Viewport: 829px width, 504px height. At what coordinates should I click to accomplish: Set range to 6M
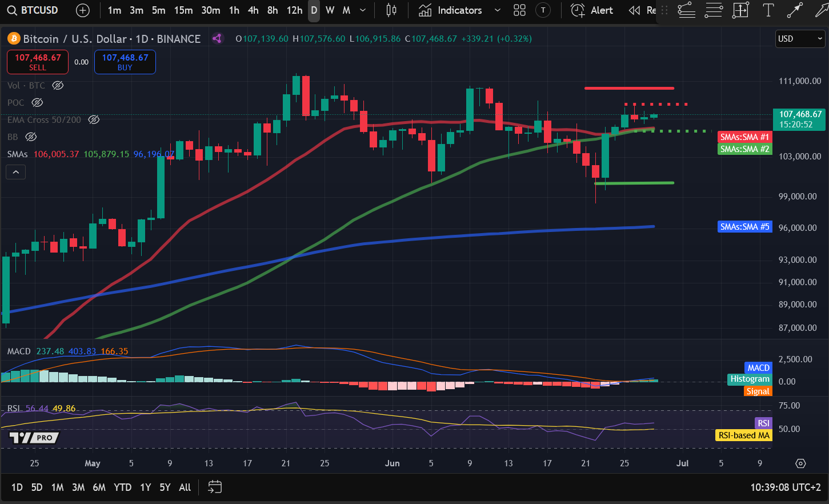[x=99, y=487]
